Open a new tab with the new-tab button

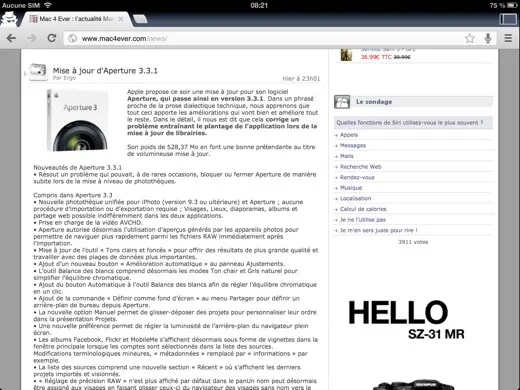(x=140, y=19)
